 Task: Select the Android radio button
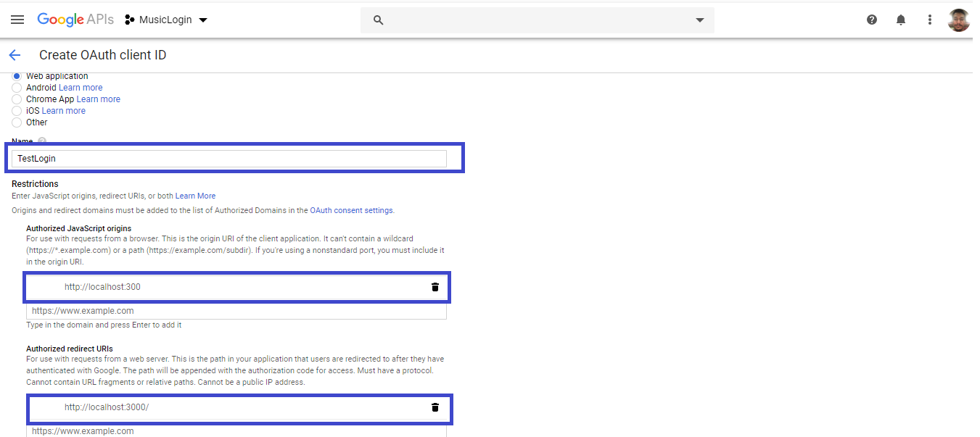click(17, 88)
